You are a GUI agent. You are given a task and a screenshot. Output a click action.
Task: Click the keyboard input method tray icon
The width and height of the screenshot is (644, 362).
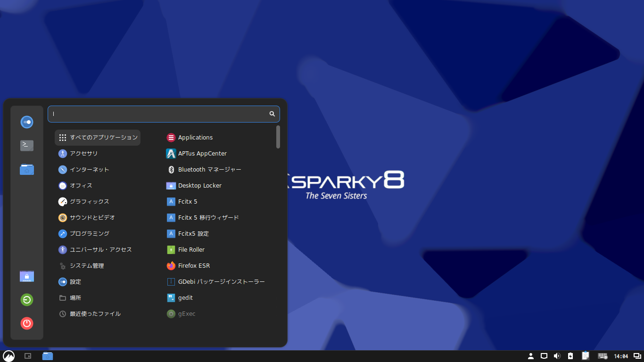[603, 356]
